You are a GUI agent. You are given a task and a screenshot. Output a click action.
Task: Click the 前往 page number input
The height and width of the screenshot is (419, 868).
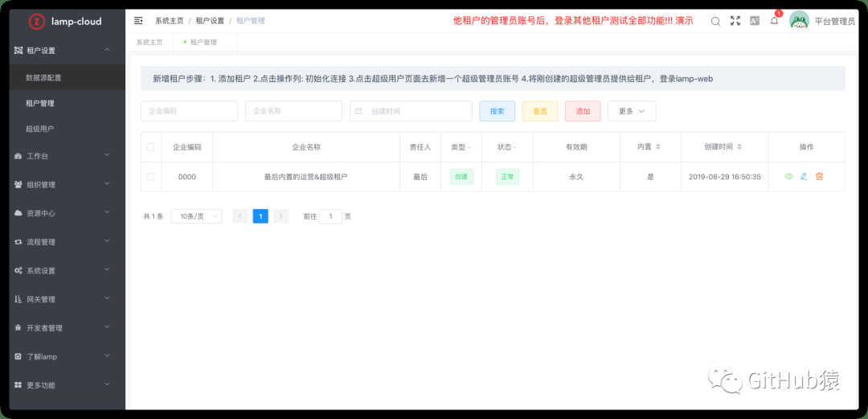coord(331,216)
